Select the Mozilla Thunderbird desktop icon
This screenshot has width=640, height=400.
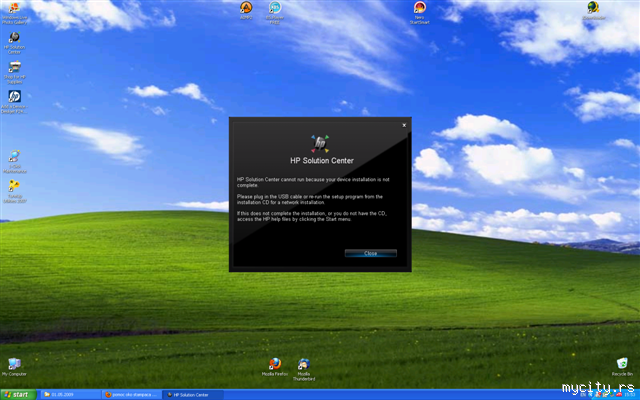[304, 369]
